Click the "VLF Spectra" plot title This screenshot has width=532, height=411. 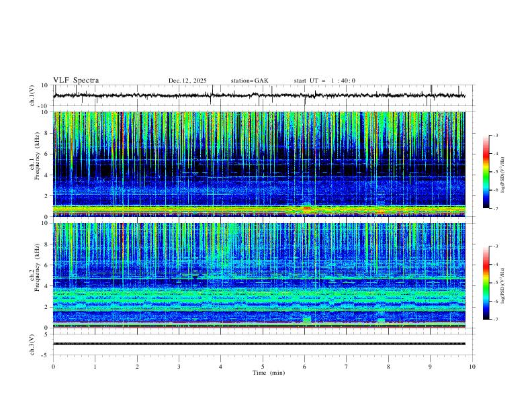pos(76,81)
